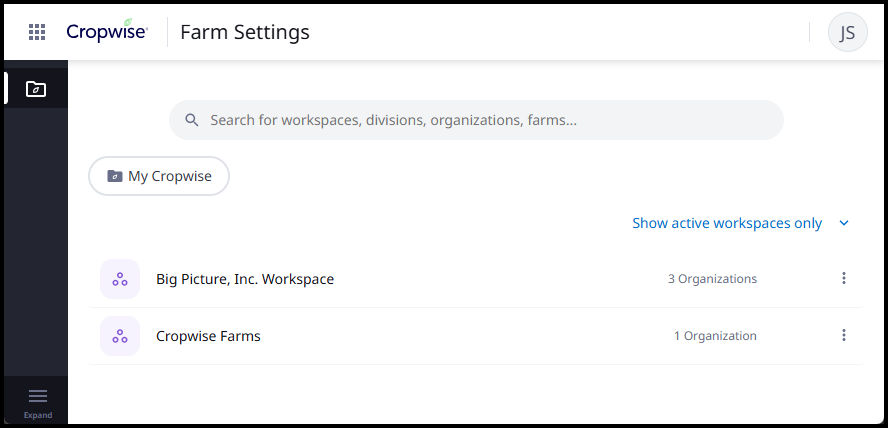Click the Farm Settings page title
The image size is (888, 428).
pyautogui.click(x=245, y=32)
